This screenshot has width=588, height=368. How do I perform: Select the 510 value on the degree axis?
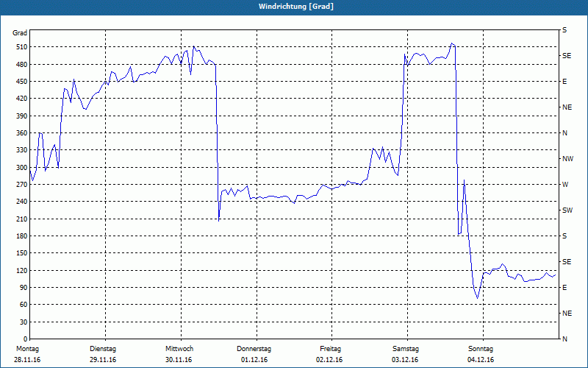coord(22,47)
